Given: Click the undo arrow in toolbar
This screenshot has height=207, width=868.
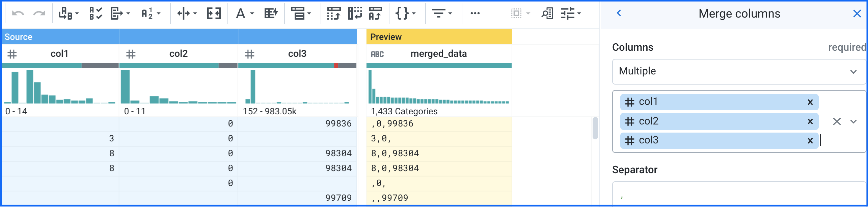Looking at the screenshot, I should (x=18, y=14).
